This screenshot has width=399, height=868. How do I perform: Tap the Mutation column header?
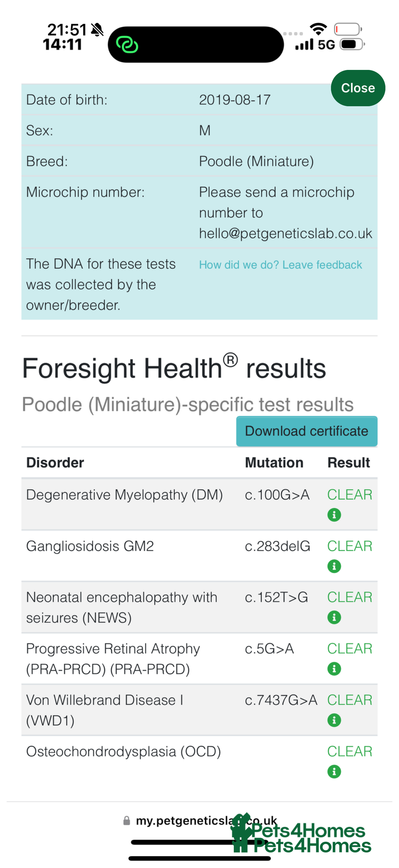coord(274,463)
